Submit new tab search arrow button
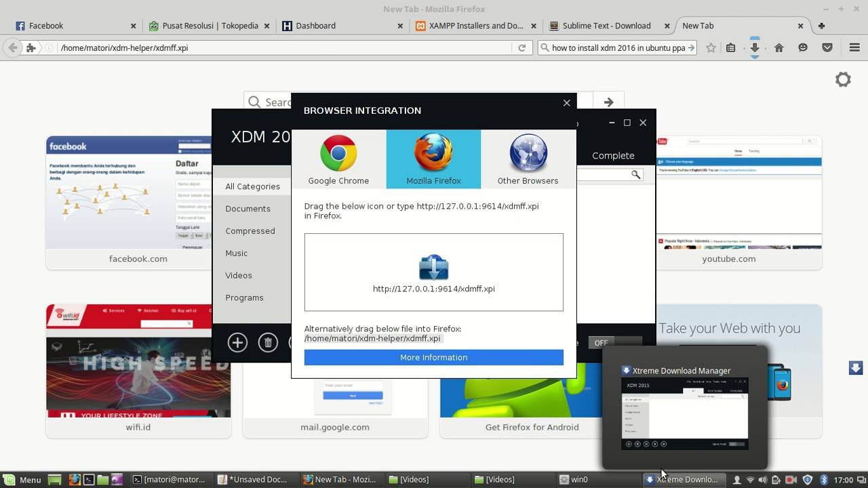 pyautogui.click(x=608, y=102)
